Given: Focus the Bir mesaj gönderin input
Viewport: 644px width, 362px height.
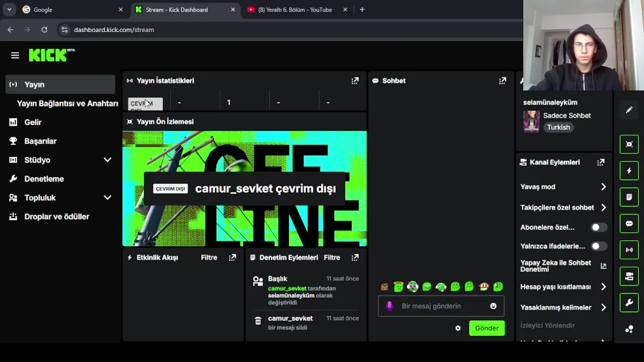Looking at the screenshot, I should tap(441, 306).
